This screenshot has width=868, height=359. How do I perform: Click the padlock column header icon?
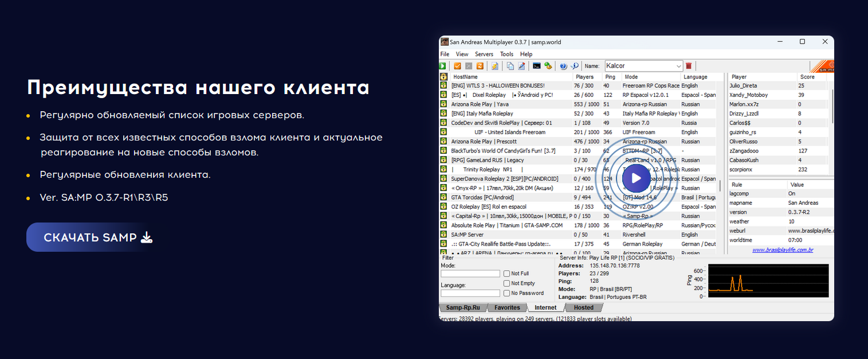point(443,76)
